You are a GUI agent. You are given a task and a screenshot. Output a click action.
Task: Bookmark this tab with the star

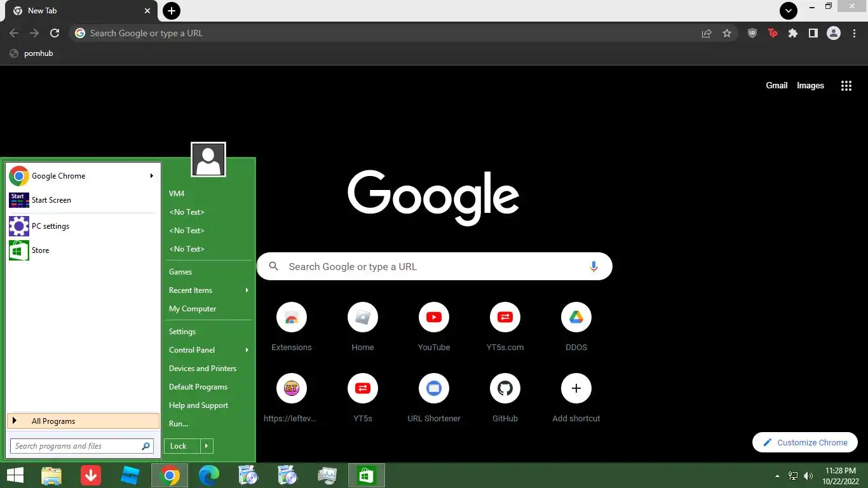point(727,33)
